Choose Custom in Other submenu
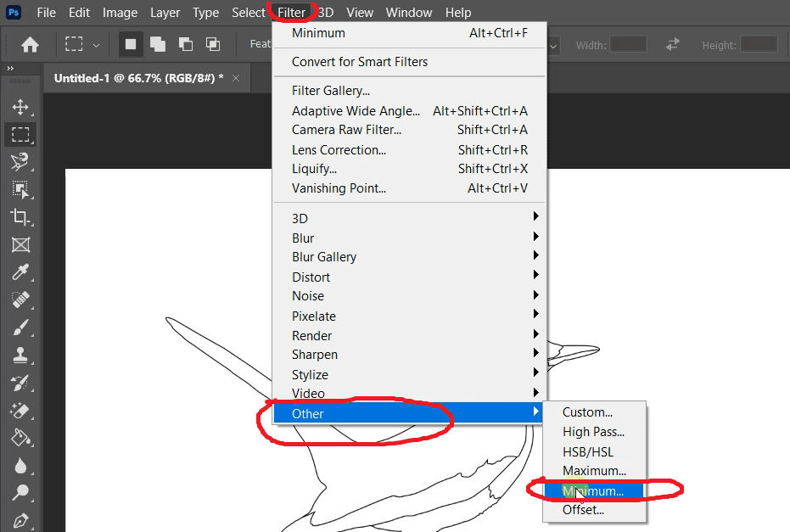This screenshot has width=790, height=532. tap(595, 412)
